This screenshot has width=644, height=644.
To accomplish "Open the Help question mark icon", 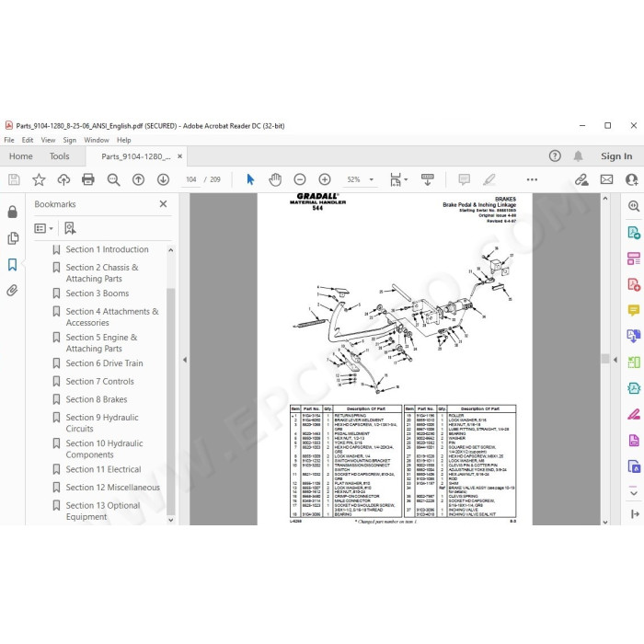I will 555,156.
